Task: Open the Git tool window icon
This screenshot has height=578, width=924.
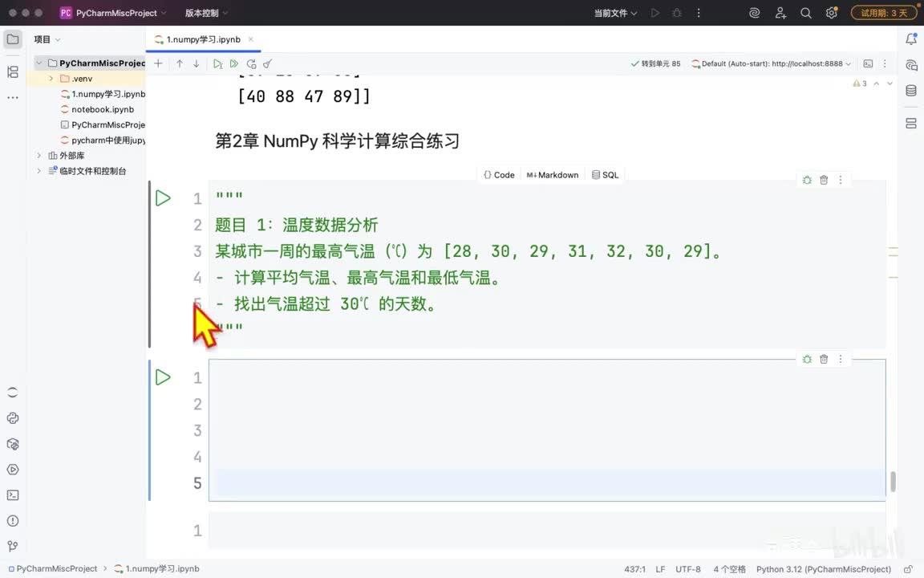Action: (12, 546)
